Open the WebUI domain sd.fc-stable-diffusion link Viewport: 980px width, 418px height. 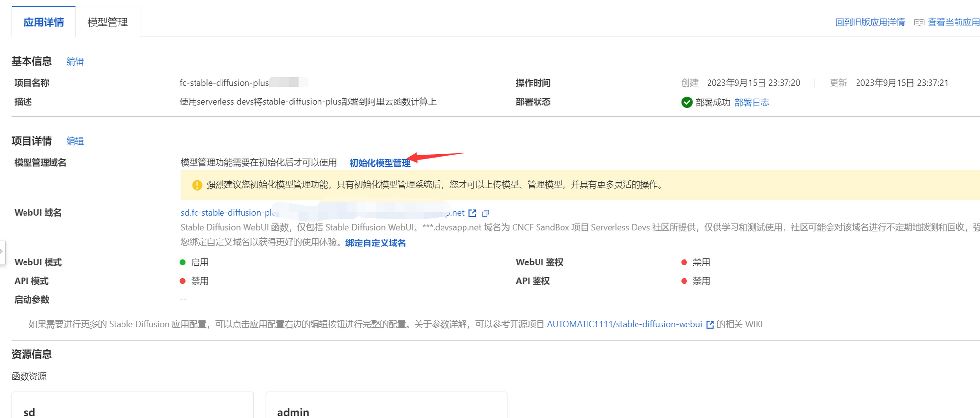(322, 213)
